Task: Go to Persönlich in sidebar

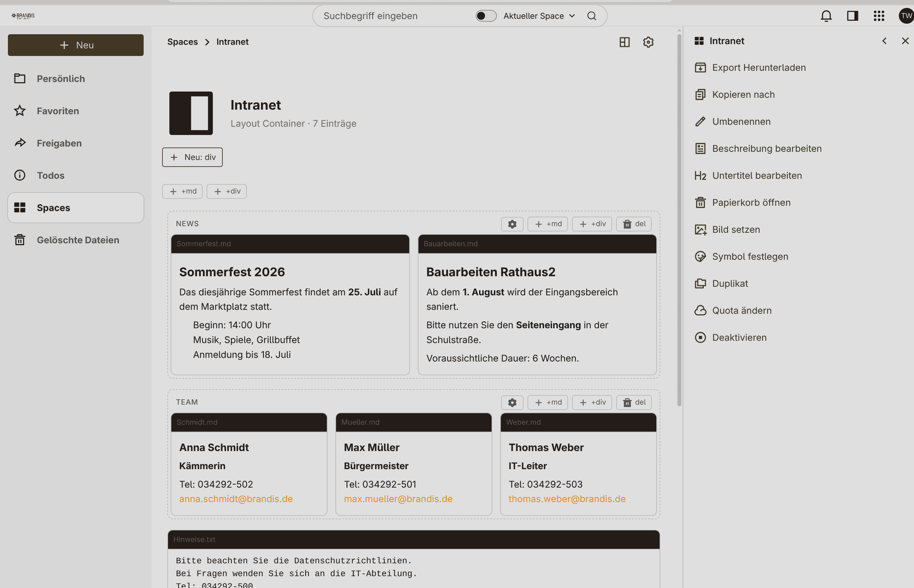Action: point(76,79)
